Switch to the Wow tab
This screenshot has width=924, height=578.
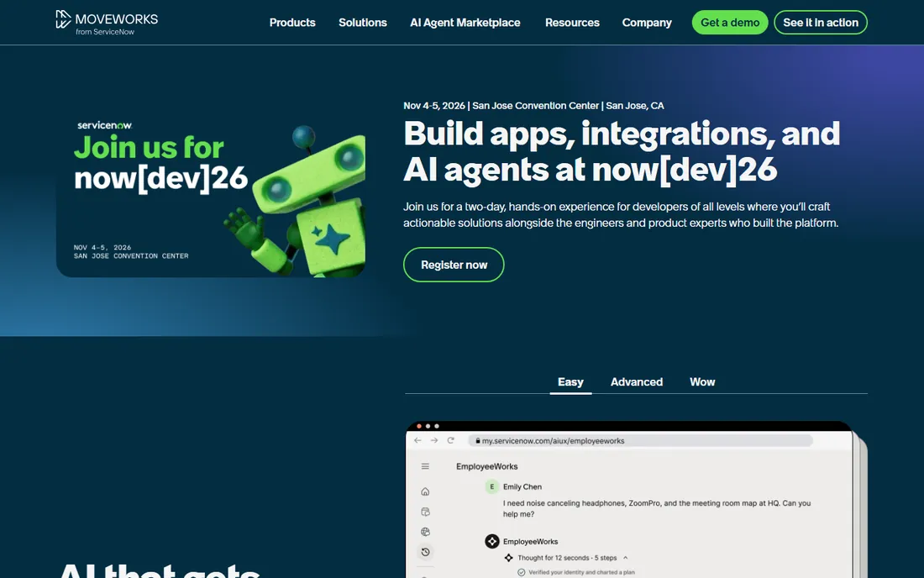[x=702, y=381]
